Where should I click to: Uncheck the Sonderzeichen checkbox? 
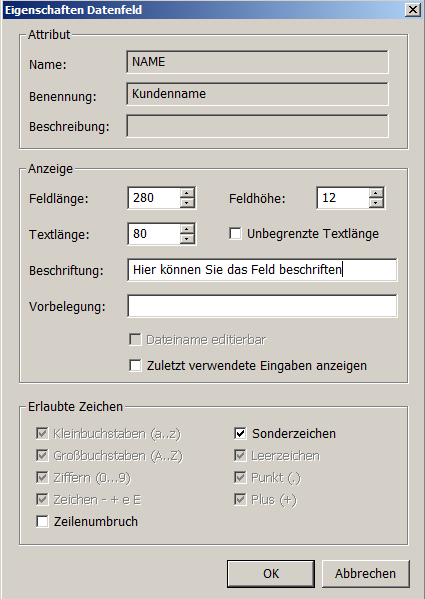240,433
